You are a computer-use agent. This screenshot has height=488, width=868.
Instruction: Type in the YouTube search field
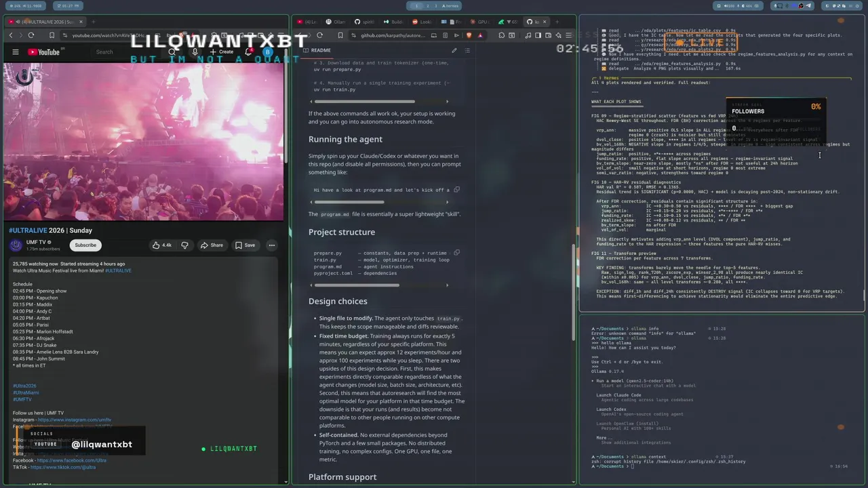125,52
